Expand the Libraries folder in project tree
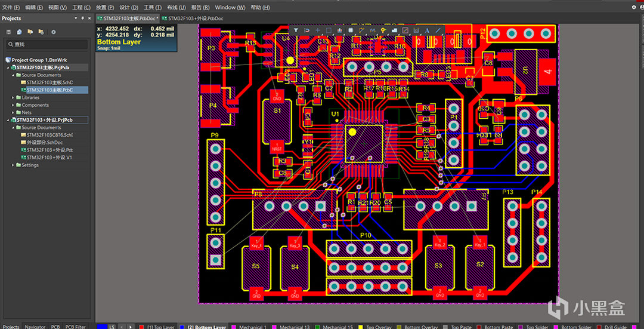The height and width of the screenshot is (329, 644). tap(13, 97)
